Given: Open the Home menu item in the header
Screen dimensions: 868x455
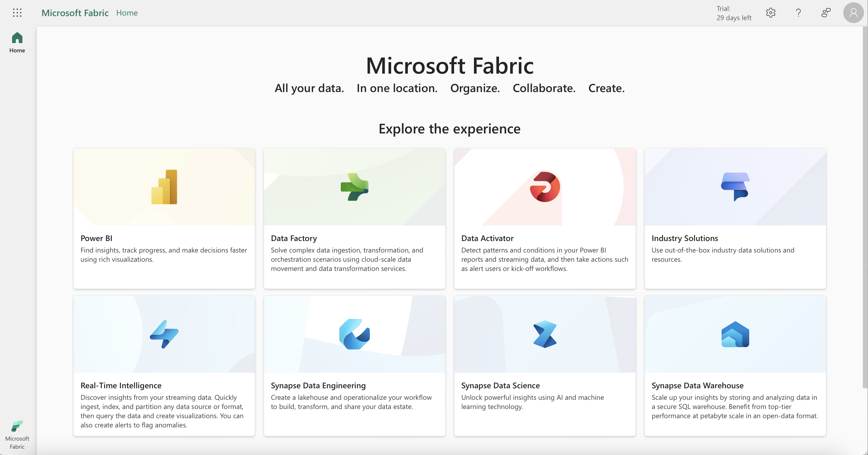Looking at the screenshot, I should [x=127, y=13].
